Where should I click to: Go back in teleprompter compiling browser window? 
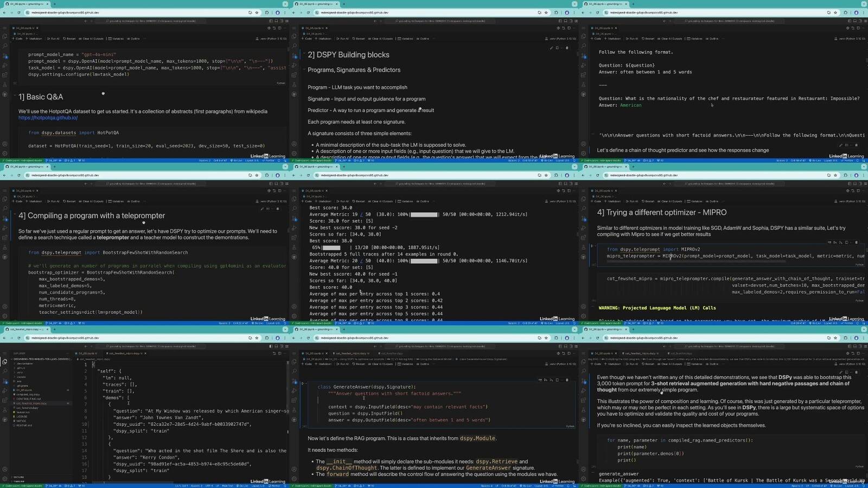coord(4,175)
